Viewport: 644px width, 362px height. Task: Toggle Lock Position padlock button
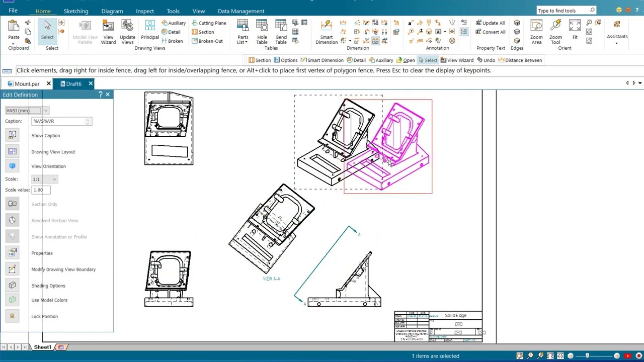point(13,316)
